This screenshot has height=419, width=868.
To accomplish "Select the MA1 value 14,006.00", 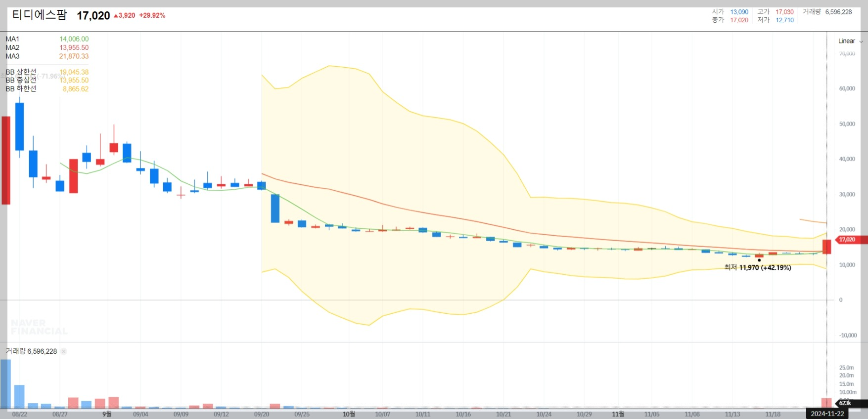I will [x=74, y=39].
